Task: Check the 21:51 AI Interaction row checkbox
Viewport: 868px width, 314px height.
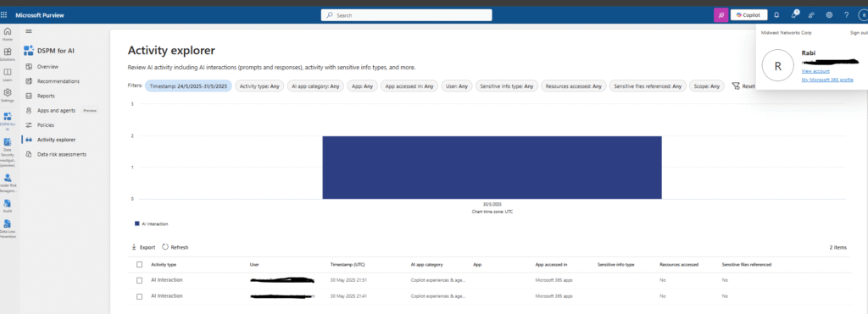Action: (x=140, y=280)
